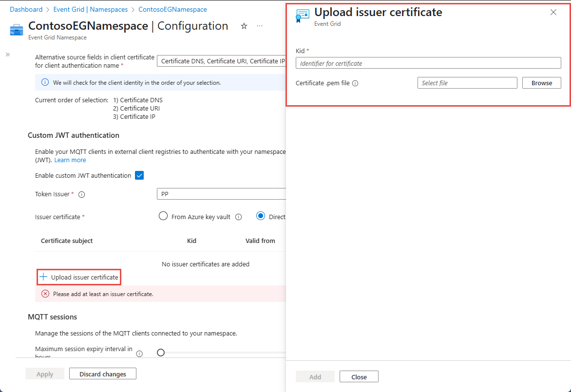Click the star to favorite Configuration page
The width and height of the screenshot is (571, 392).
click(244, 26)
